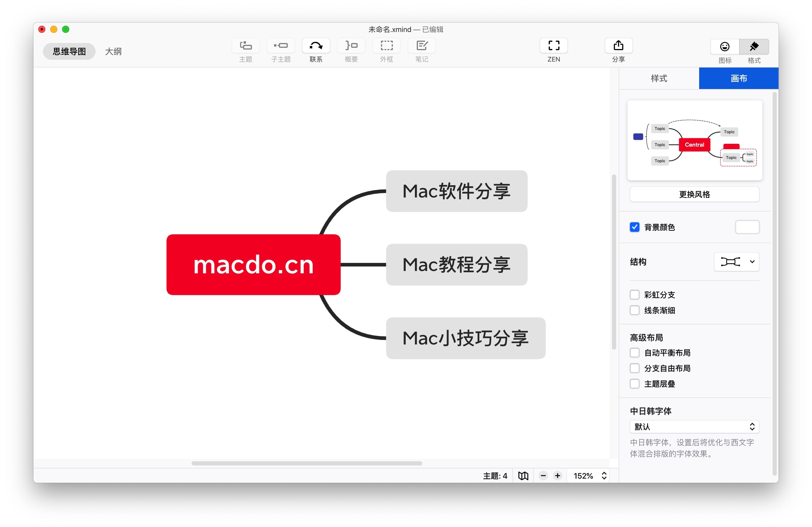812x527 pixels.
Task: Click the 更换风格 change style button
Action: tap(694, 194)
